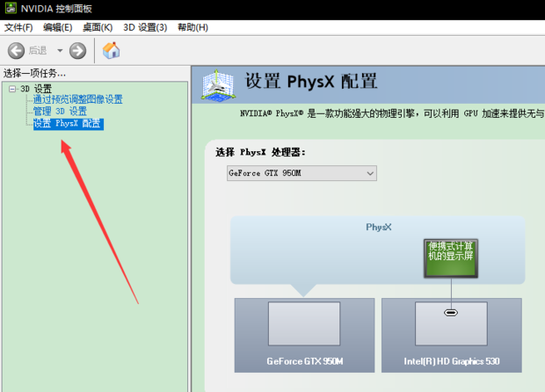Viewport: 545px width, 392px height.
Task: Click the 选择 PhysX 处理器 label
Action: 260,152
